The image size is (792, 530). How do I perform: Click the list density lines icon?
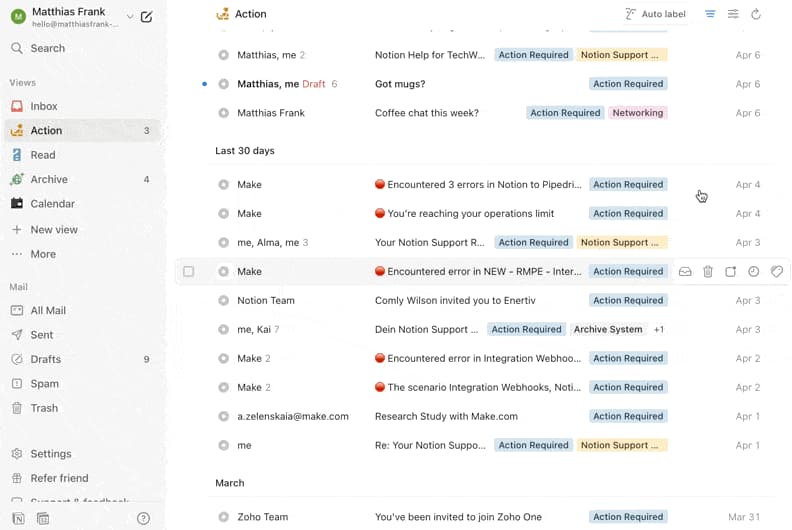point(710,14)
